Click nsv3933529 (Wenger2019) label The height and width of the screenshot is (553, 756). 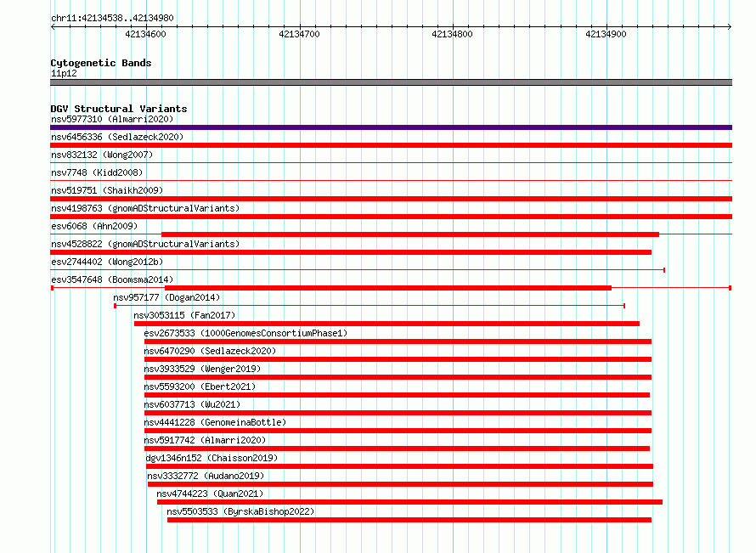(x=202, y=369)
